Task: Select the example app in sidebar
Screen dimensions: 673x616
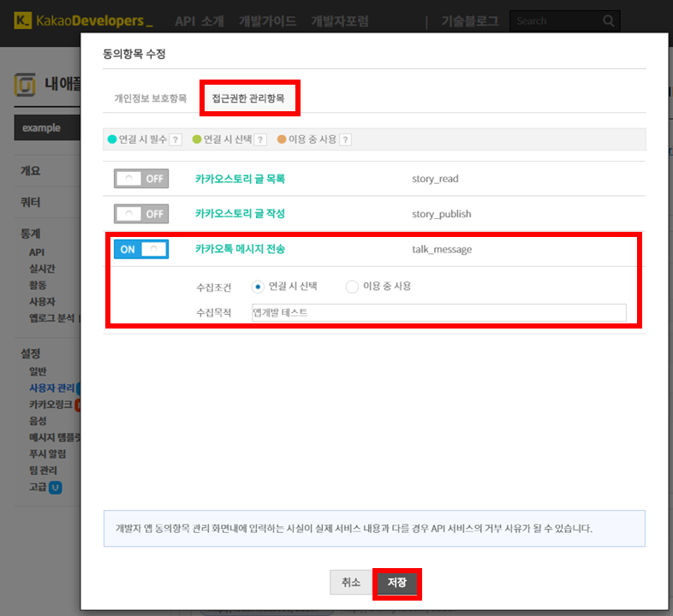Action: click(47, 127)
